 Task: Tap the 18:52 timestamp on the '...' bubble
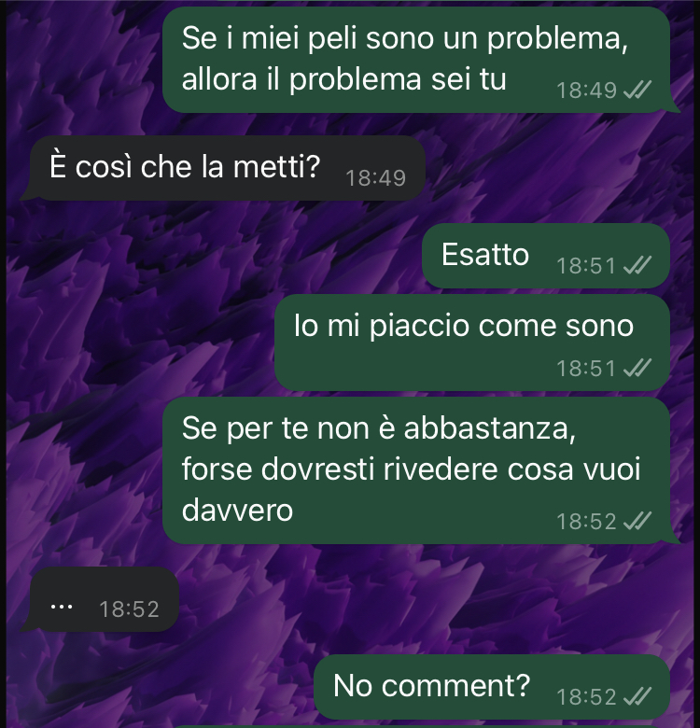click(x=129, y=609)
